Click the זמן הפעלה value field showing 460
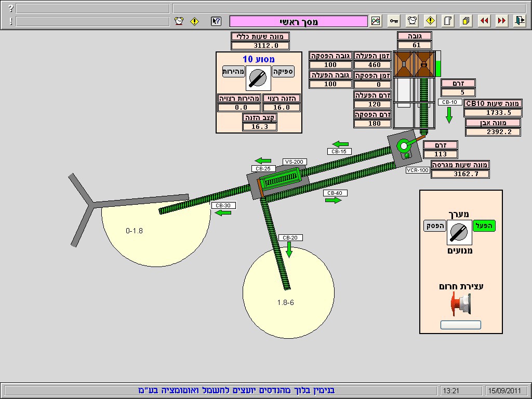This screenshot has height=399, width=532. click(372, 65)
